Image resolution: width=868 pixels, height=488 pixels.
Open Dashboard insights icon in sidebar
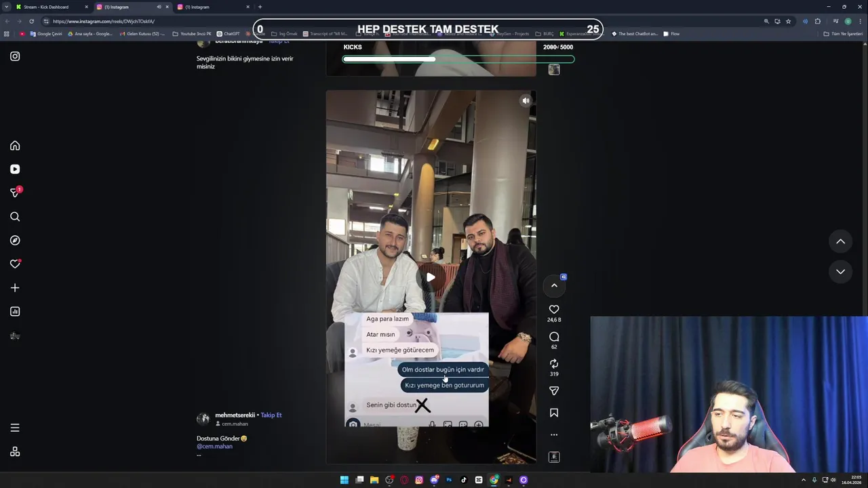click(15, 312)
